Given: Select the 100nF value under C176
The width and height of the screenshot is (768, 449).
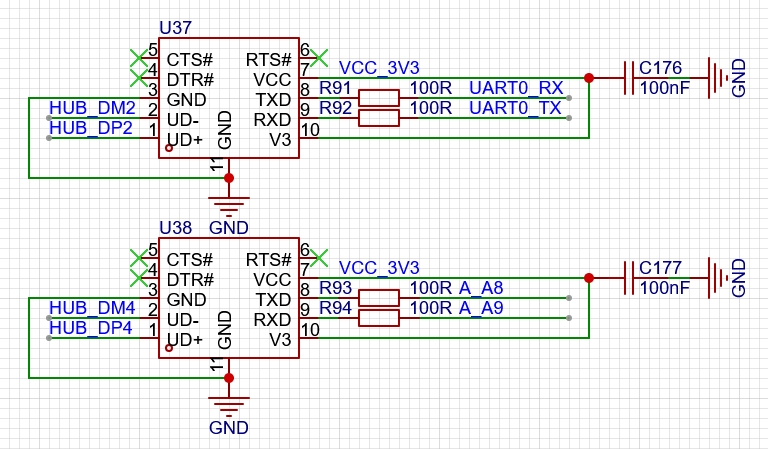Looking at the screenshot, I should 665,88.
